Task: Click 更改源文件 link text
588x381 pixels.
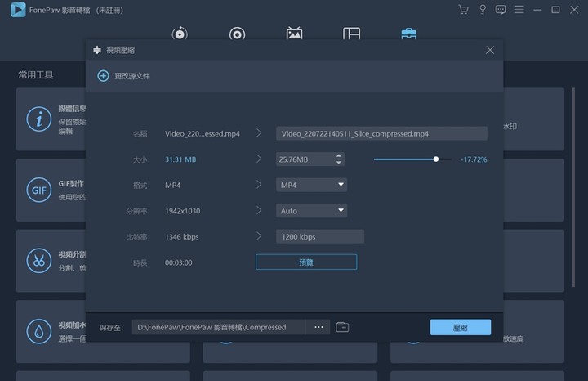Action: pos(132,76)
